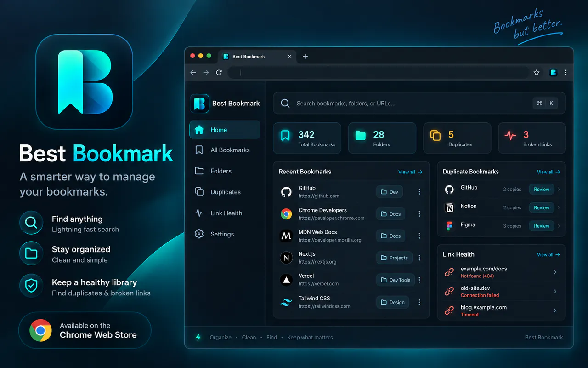588x368 pixels.
Task: Open the three-dot menu for Vercel
Action: 419,280
